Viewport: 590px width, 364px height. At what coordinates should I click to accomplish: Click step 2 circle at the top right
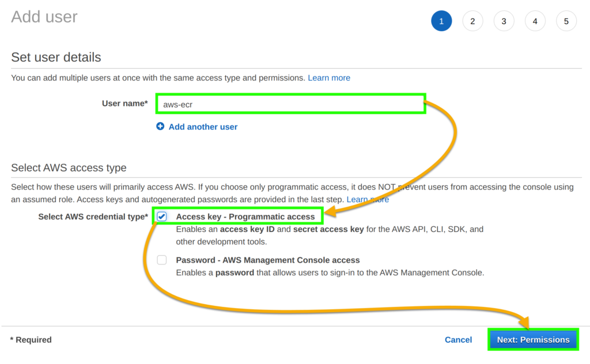click(x=472, y=21)
